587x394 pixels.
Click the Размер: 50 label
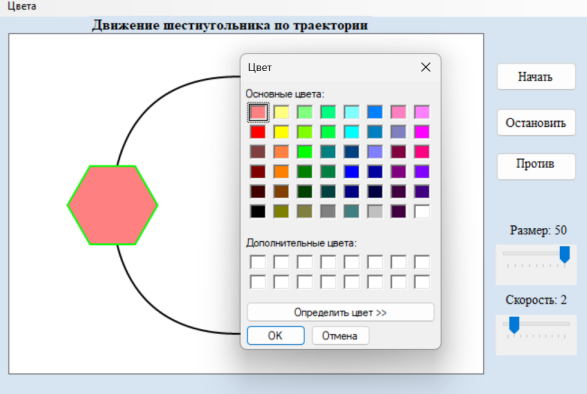pos(538,230)
